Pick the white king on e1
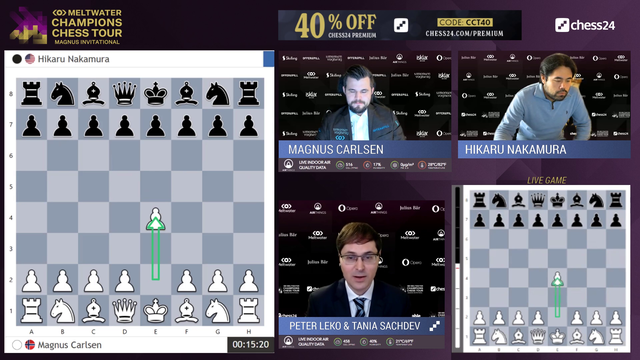Screen dimensions: 640x360 pos(156,311)
